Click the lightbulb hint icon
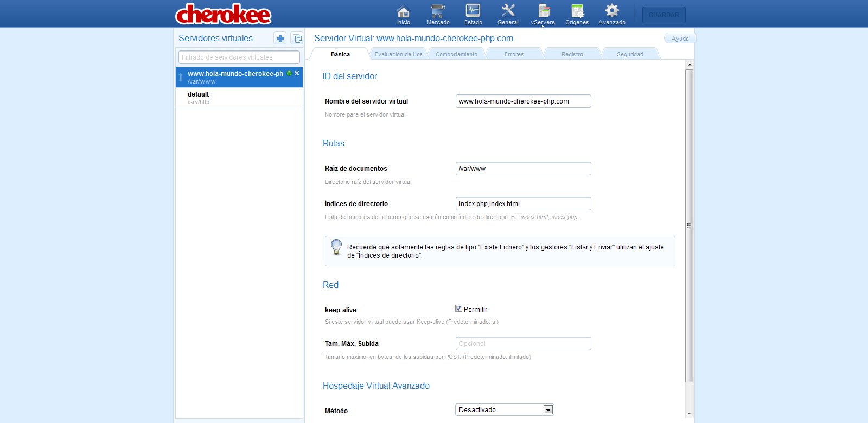This screenshot has height=423, width=868. [336, 247]
